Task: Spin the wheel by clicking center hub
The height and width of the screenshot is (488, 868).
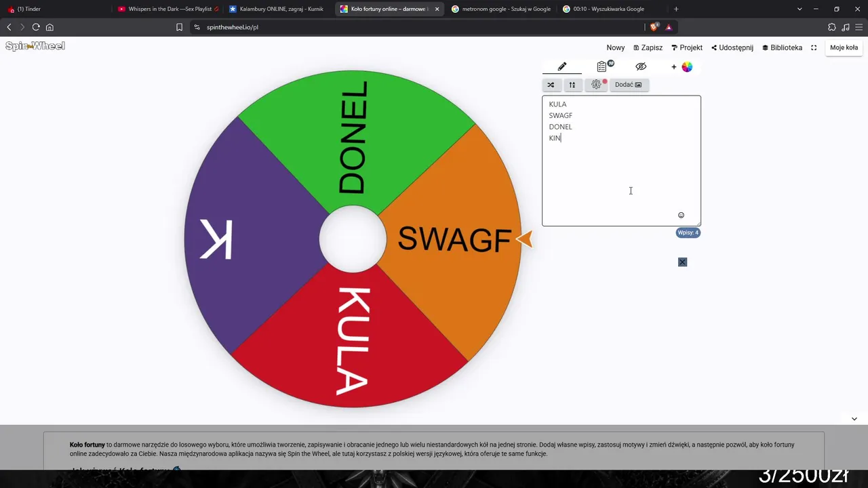Action: 353,239
